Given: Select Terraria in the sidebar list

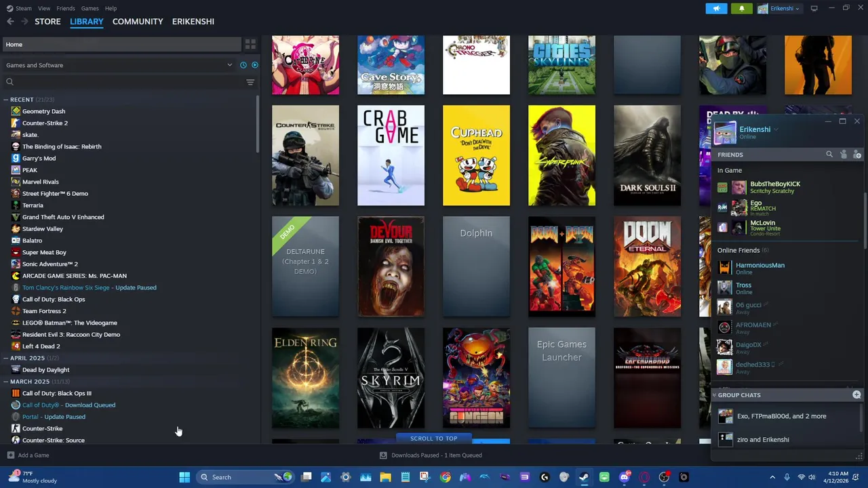Looking at the screenshot, I should 33,205.
